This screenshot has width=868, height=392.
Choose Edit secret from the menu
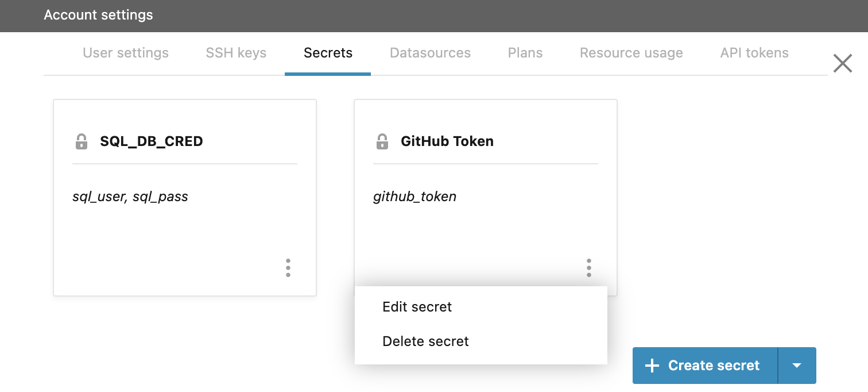pyautogui.click(x=417, y=306)
